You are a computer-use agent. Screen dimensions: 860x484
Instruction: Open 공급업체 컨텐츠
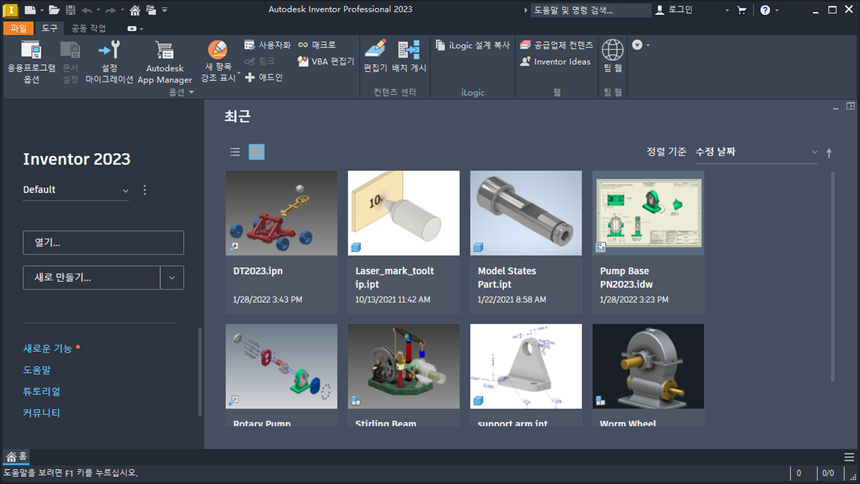[x=556, y=45]
